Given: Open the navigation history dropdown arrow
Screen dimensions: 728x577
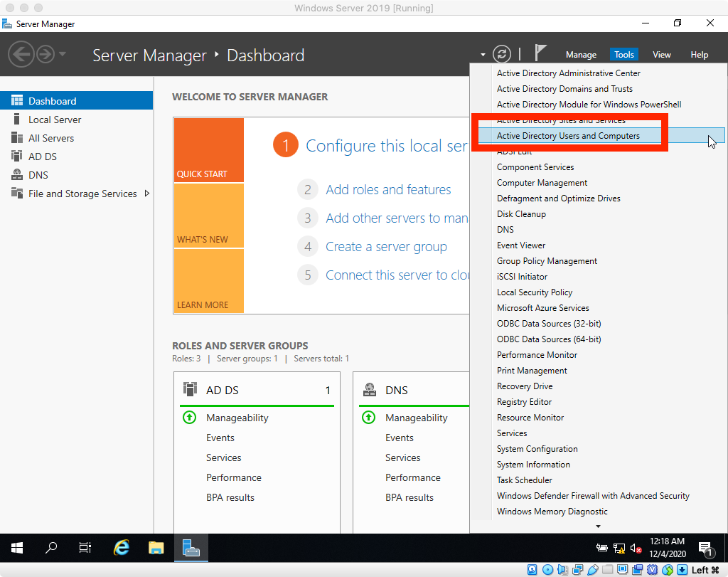Looking at the screenshot, I should click(63, 54).
